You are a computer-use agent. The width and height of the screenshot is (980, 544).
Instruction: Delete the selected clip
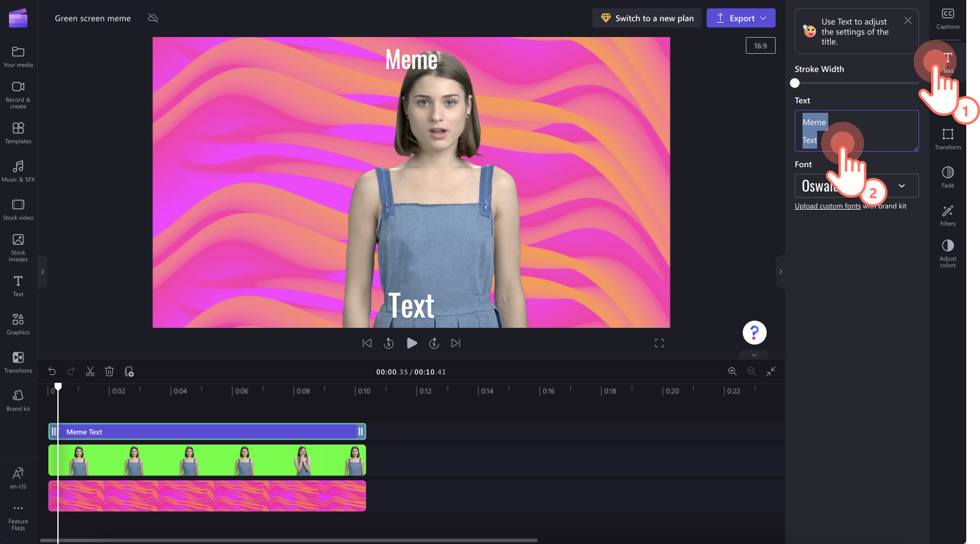click(109, 371)
